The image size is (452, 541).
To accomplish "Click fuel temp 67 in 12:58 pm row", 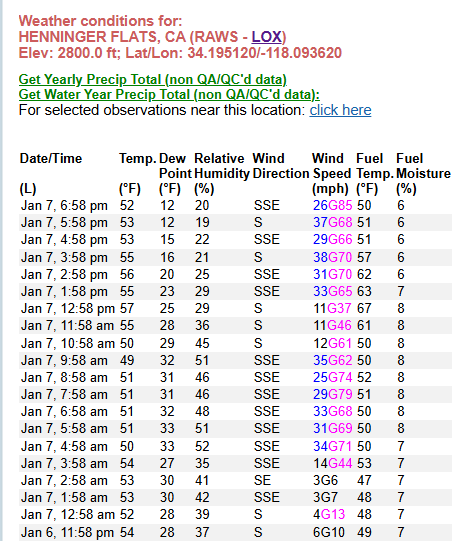I will coord(364,308).
